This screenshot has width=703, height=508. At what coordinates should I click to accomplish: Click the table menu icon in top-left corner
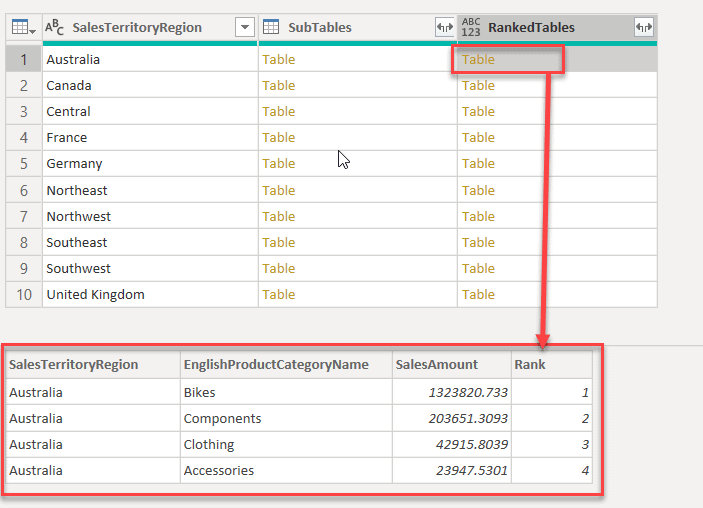pyautogui.click(x=23, y=28)
